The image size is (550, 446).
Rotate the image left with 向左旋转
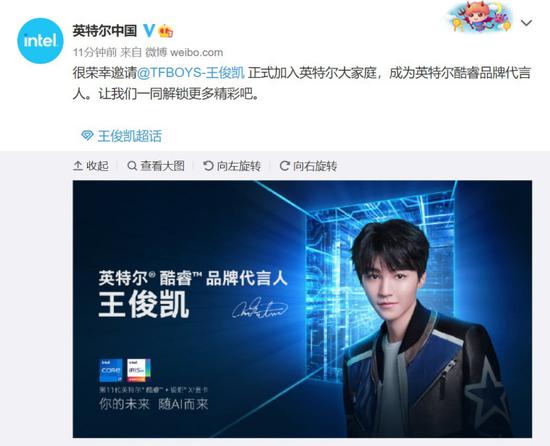click(x=232, y=165)
